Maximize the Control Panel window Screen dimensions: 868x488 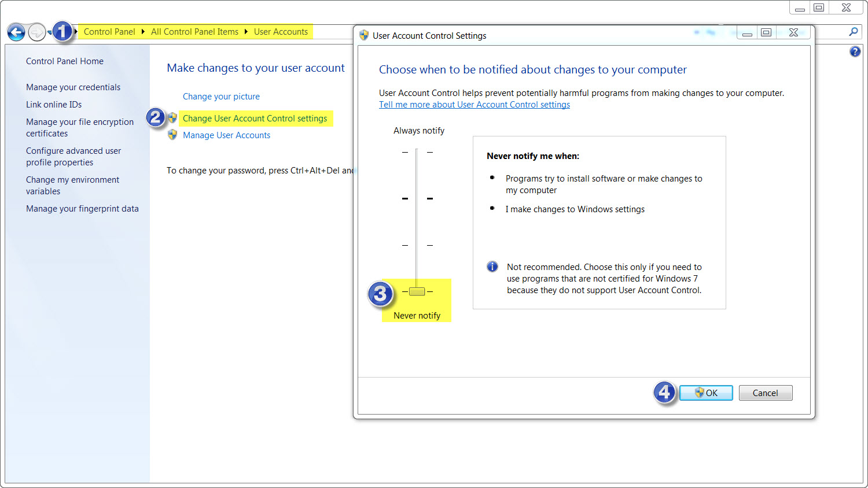(819, 8)
